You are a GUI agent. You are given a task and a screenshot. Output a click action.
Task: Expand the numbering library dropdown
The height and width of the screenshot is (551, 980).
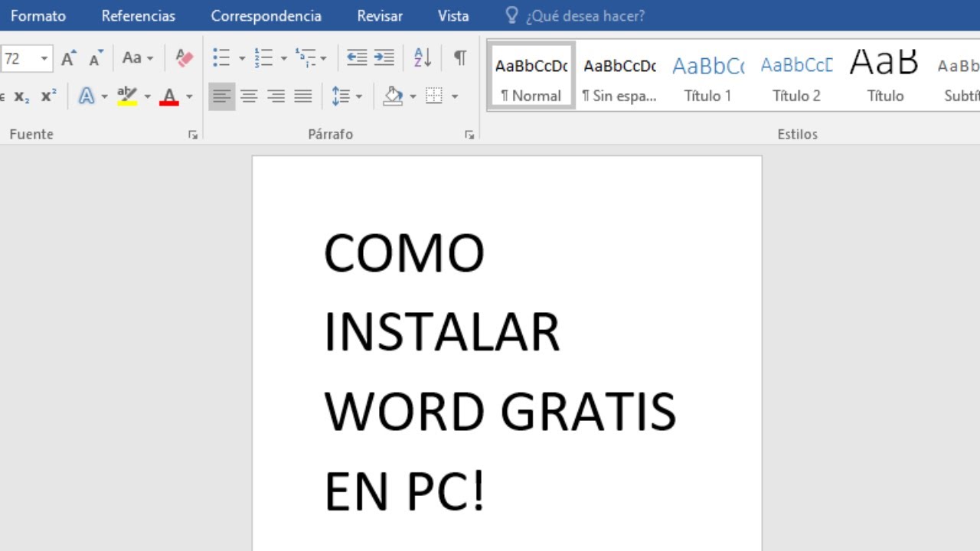point(283,58)
